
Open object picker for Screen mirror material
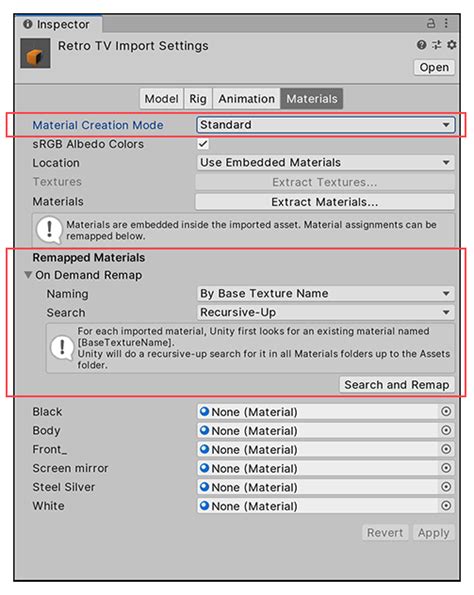446,468
